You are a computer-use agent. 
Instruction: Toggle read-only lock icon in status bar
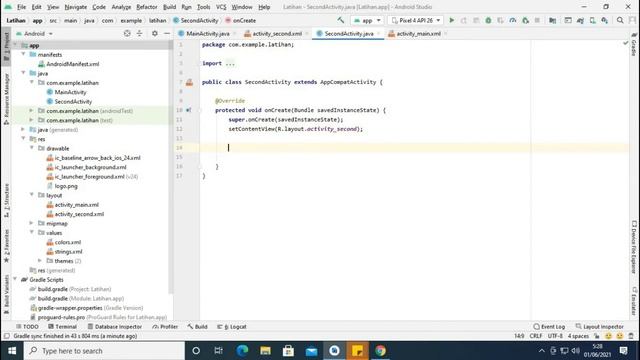point(597,336)
